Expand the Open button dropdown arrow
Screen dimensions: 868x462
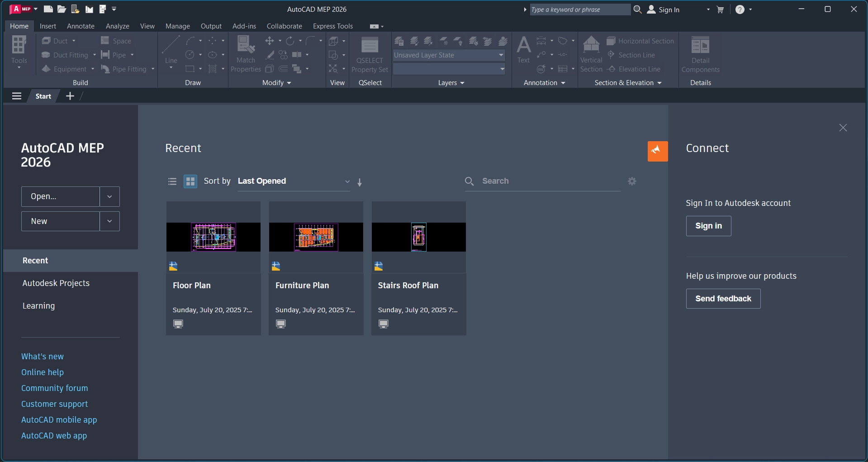point(109,196)
